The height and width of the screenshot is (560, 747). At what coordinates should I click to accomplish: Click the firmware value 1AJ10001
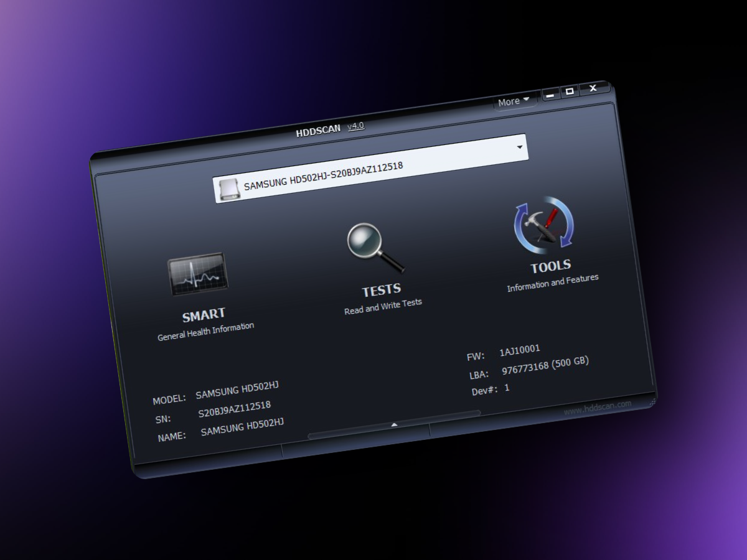[519, 352]
